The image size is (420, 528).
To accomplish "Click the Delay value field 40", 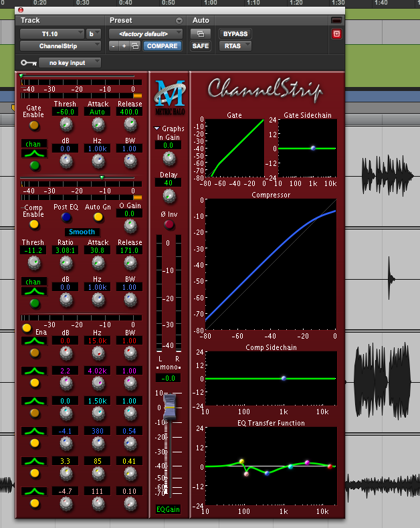I will click(x=169, y=183).
